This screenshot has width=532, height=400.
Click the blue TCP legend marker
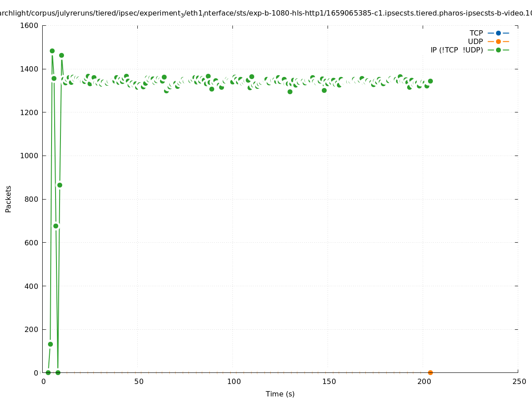498,33
